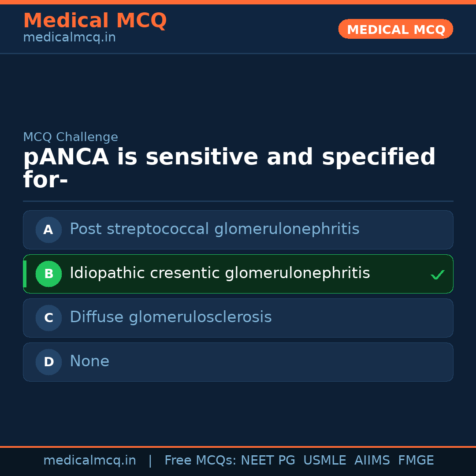Click the C letter circle badge
This screenshot has width=476, height=476.
coord(48,318)
